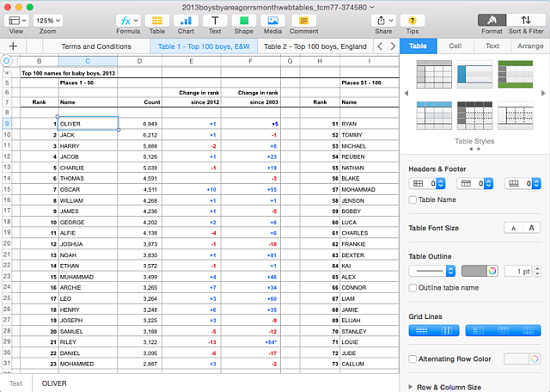Select the cell containing OLIVER
The height and width of the screenshot is (392, 550).
pyautogui.click(x=88, y=124)
